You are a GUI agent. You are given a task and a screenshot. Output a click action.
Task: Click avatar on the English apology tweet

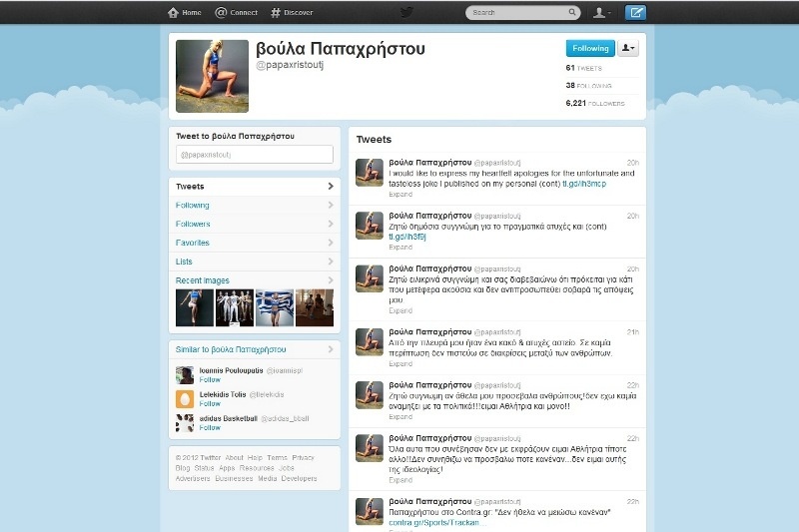(370, 173)
